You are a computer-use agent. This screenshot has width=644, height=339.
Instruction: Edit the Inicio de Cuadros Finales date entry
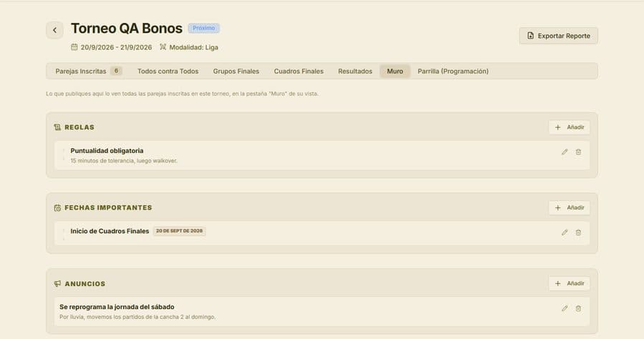click(x=565, y=232)
